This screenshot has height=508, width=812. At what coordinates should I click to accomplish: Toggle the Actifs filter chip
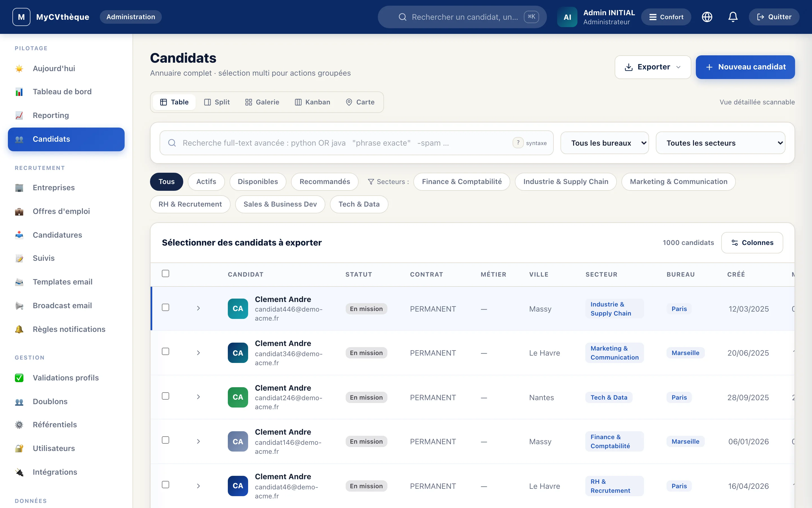[206, 181]
